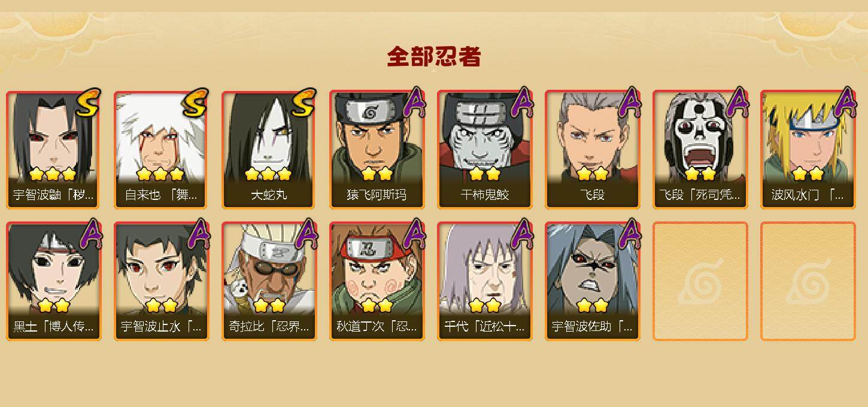Open the 飞段「死司凭… masked ninja card

tap(700, 150)
